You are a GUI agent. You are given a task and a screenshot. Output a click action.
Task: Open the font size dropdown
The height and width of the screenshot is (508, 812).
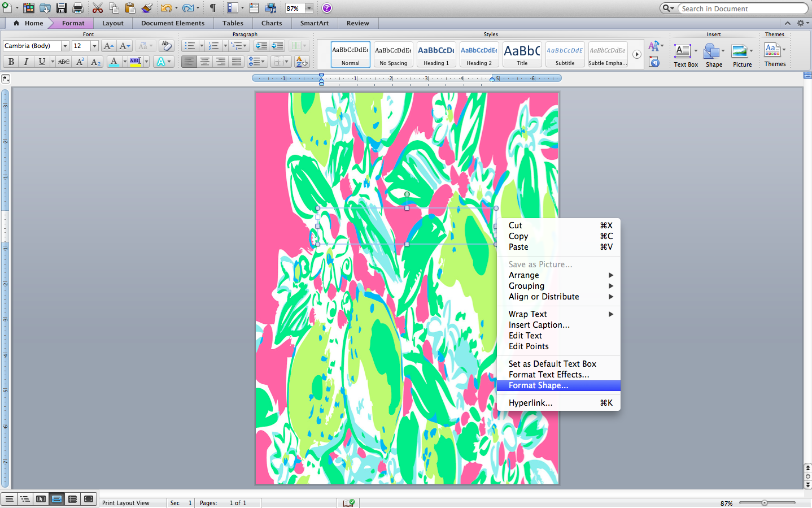coord(94,46)
